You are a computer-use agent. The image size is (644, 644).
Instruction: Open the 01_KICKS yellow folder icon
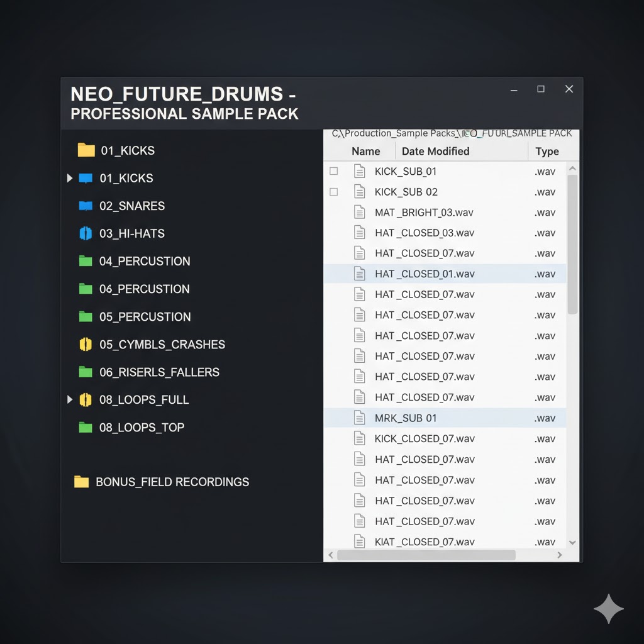(x=86, y=150)
